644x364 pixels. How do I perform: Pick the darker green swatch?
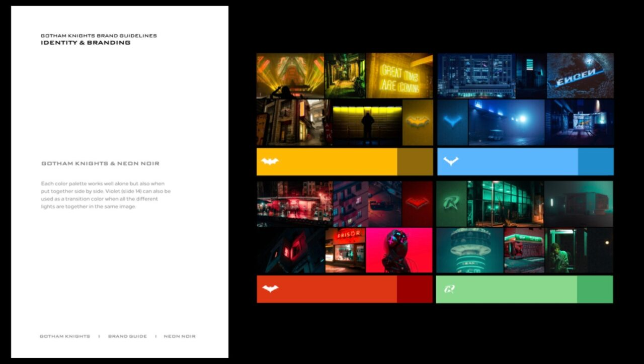pos(595,289)
